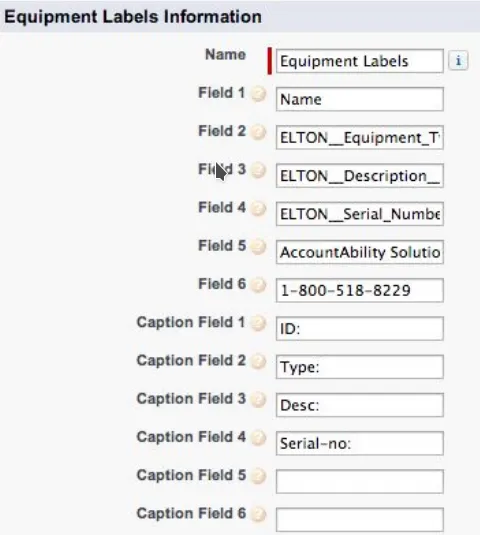Show help for Caption Field 2

258,361
